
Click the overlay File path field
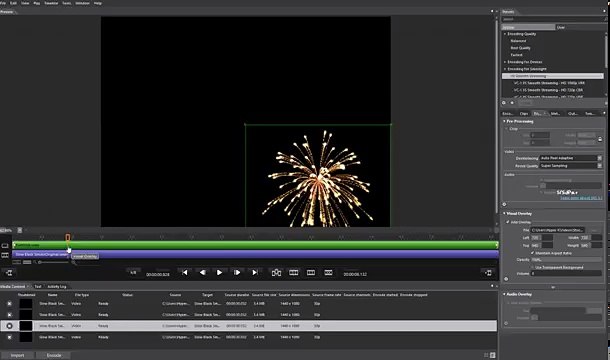point(557,230)
